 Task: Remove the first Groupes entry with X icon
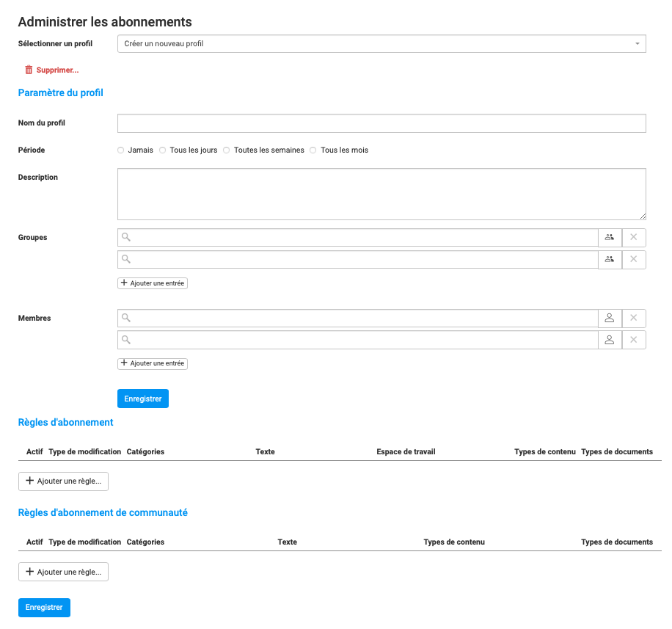tap(634, 237)
